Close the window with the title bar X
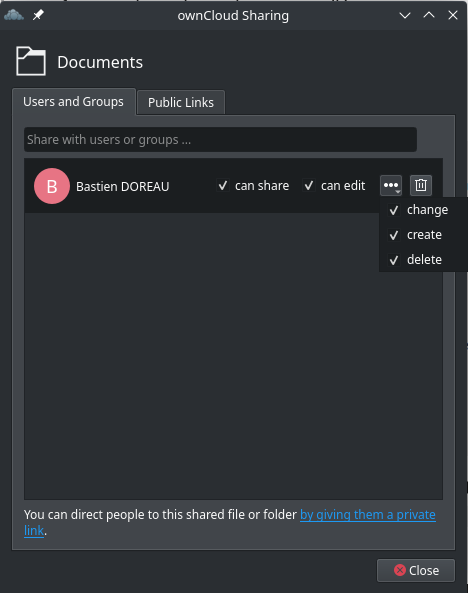The width and height of the screenshot is (468, 593). coord(452,15)
